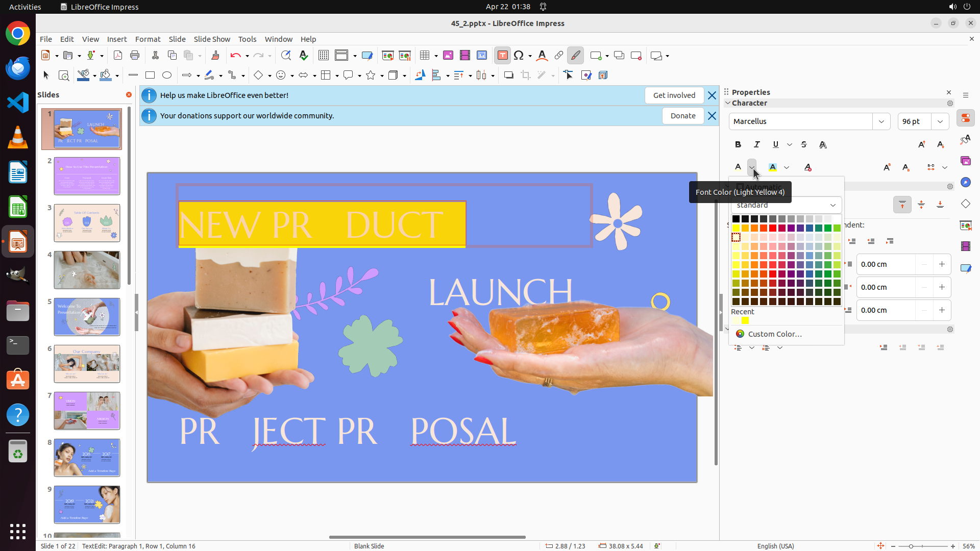Viewport: 980px width, 551px height.
Task: Select the Ellipse shape tool
Action: click(x=167, y=76)
